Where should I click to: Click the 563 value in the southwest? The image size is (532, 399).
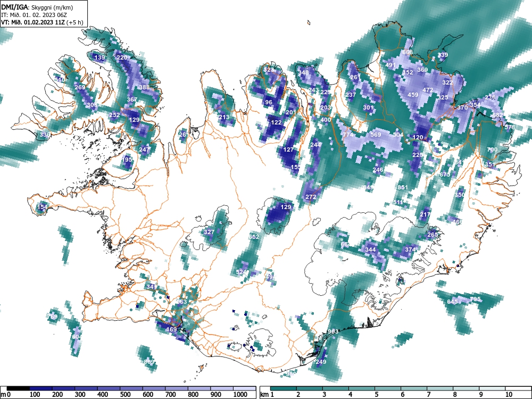pos(181,302)
